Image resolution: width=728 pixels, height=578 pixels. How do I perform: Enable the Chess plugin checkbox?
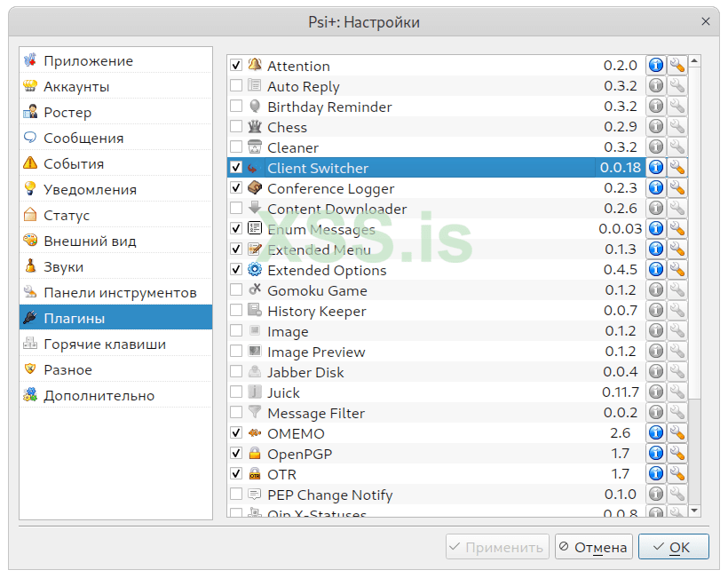point(236,126)
